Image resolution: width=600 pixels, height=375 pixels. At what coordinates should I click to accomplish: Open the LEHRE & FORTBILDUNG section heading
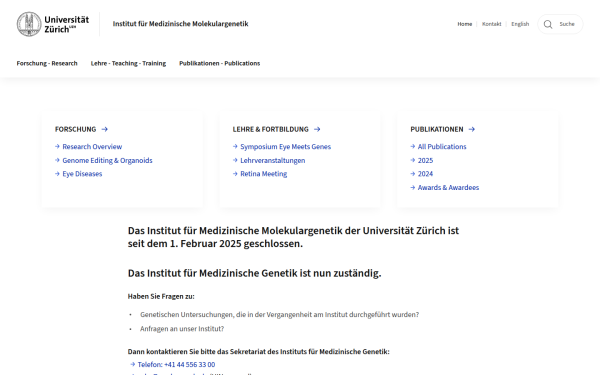coord(270,129)
